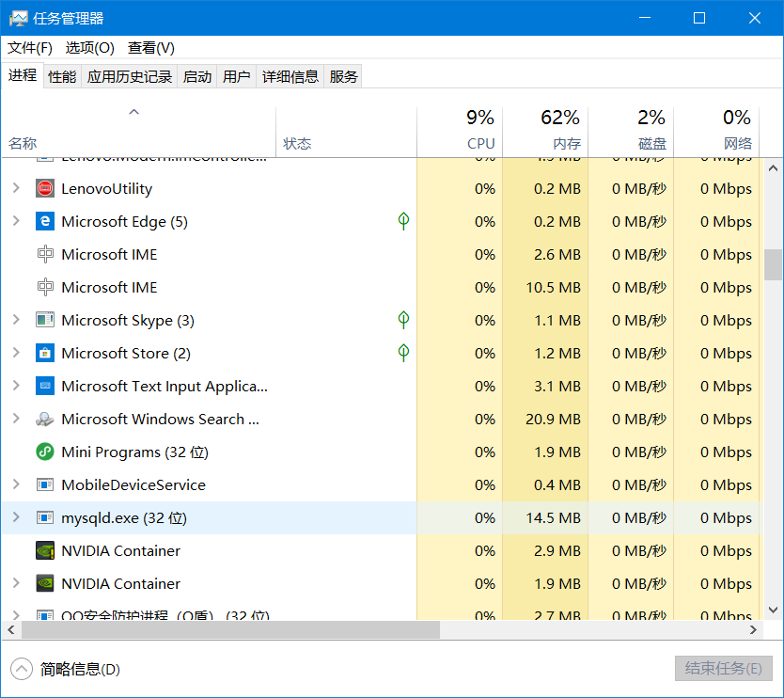This screenshot has width=784, height=698.
Task: Click the green leaf icon for Microsoft Store
Action: point(403,353)
